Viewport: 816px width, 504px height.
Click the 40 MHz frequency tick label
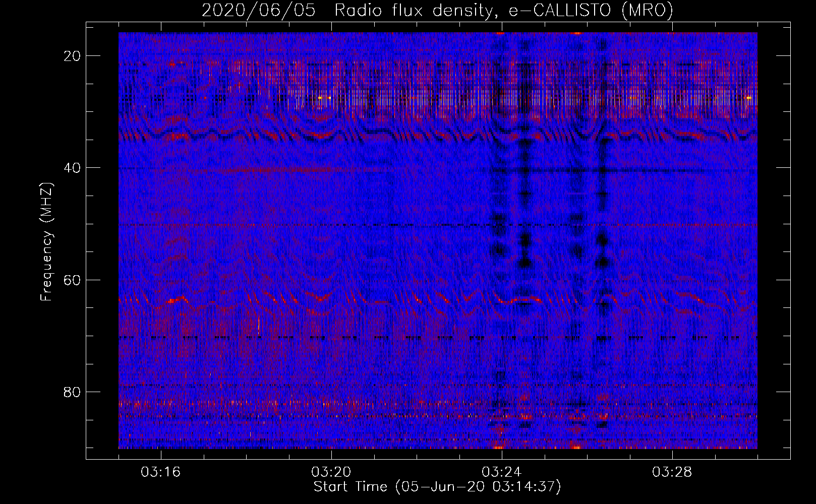tap(72, 168)
